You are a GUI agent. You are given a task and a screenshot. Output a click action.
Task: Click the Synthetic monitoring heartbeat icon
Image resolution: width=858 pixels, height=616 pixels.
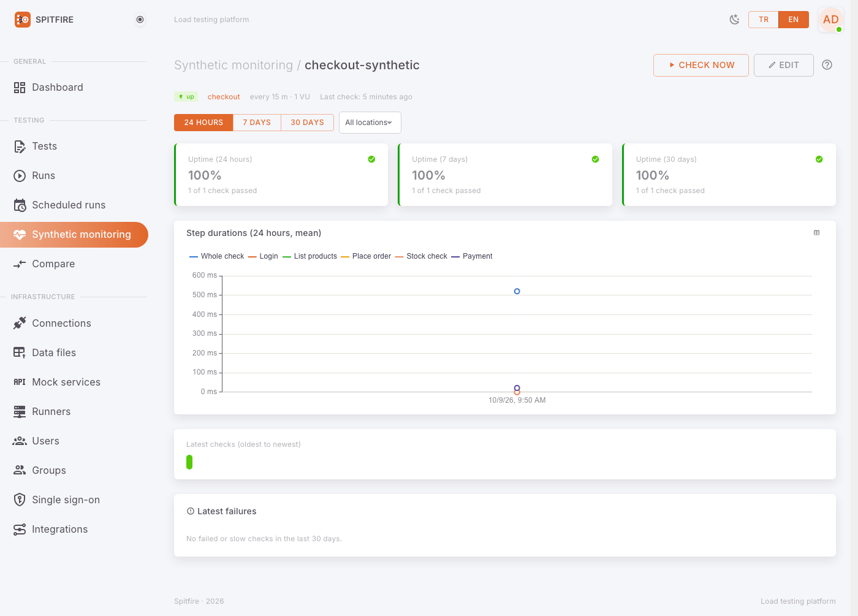20,235
